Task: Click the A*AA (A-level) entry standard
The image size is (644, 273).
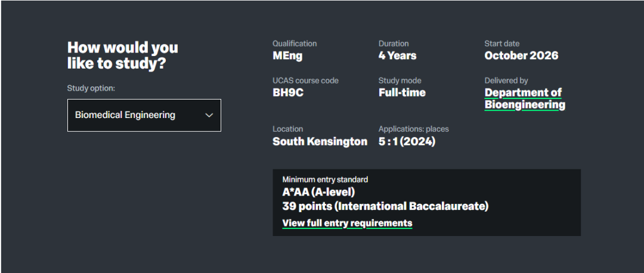Action: pos(318,193)
